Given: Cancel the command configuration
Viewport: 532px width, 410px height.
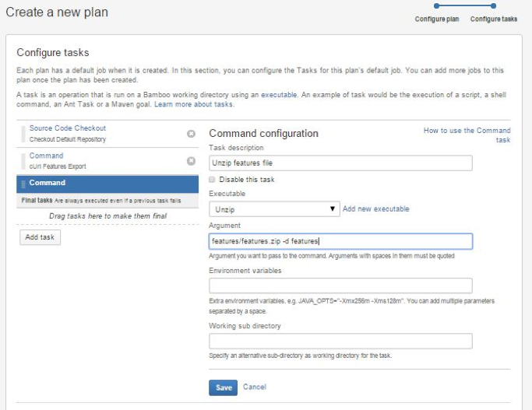Looking at the screenshot, I should coord(255,387).
